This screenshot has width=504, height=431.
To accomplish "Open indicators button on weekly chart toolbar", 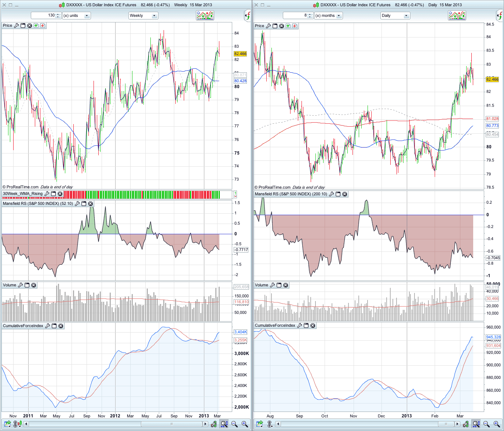I will 205,15.
